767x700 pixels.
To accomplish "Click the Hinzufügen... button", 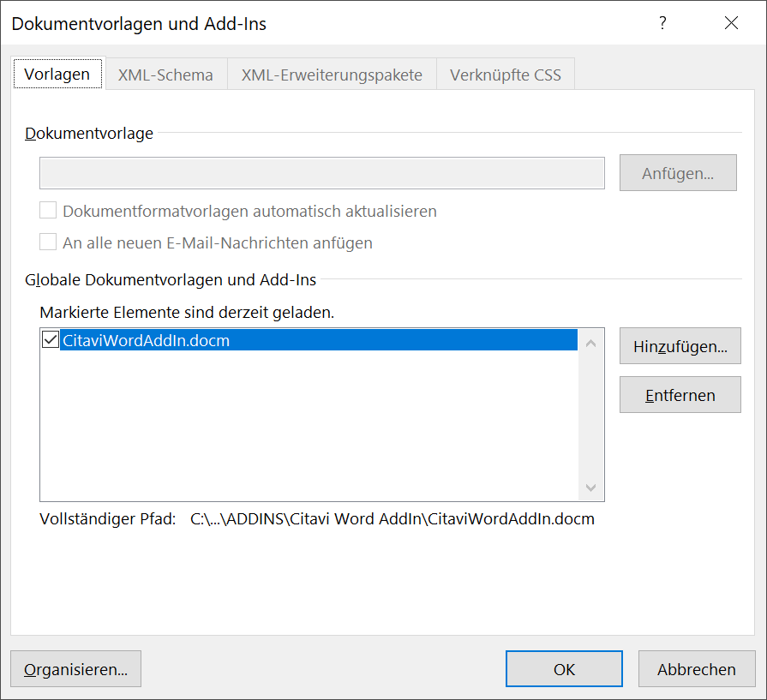I will point(680,346).
